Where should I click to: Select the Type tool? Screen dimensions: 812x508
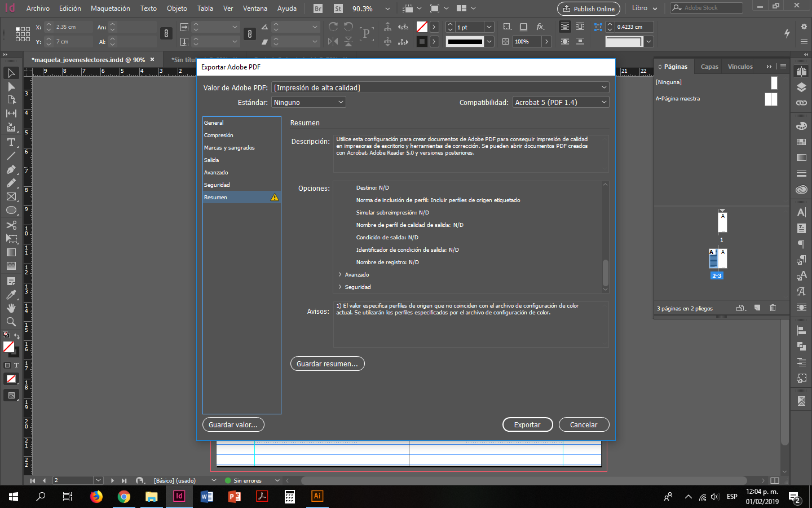pos(11,142)
